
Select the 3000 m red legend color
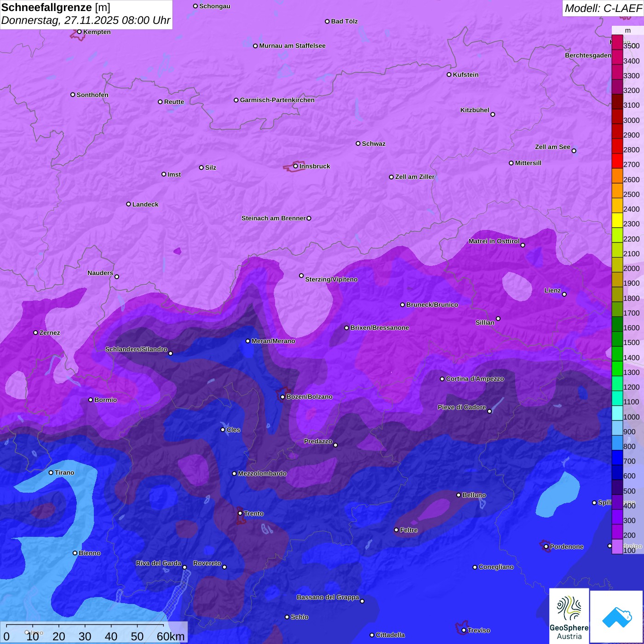click(x=617, y=116)
